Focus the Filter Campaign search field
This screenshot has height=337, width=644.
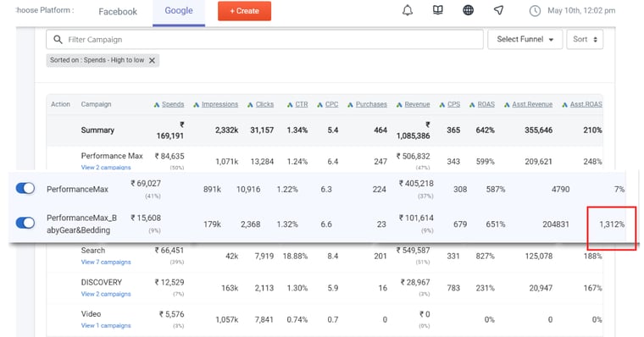coord(264,40)
